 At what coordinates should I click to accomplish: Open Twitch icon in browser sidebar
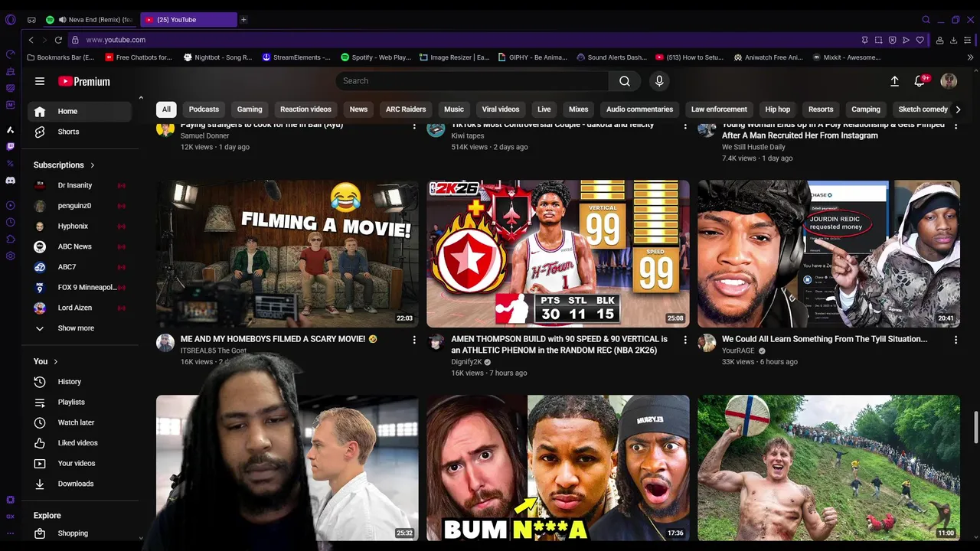(11, 146)
